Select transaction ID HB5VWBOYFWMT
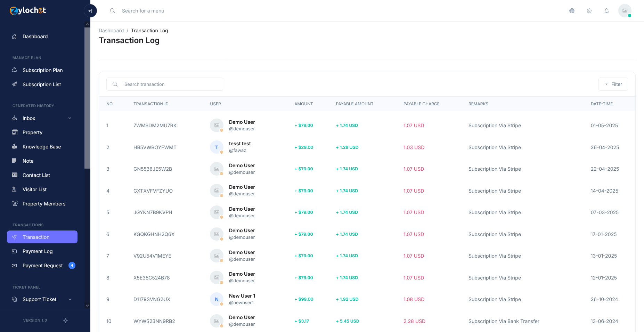Screen dimensions: 644x332 [155, 147]
